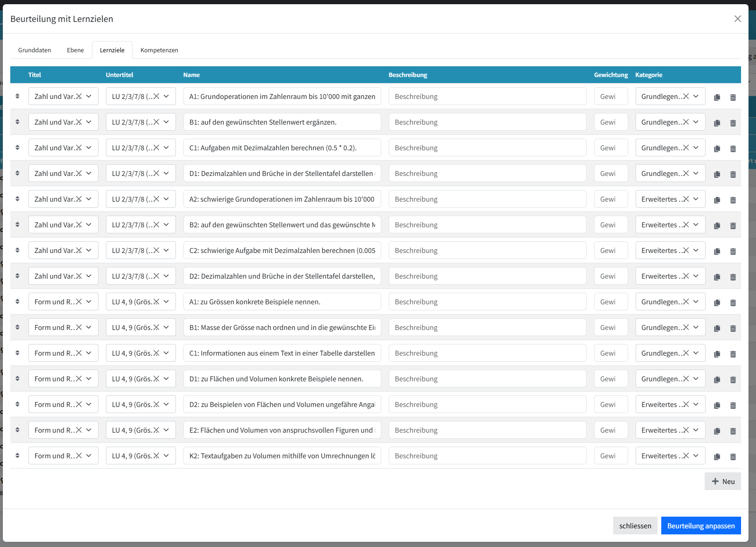Copy the 'B2: auf den gewünschten Stellenwert' row
The height and width of the screenshot is (547, 756).
click(x=717, y=225)
